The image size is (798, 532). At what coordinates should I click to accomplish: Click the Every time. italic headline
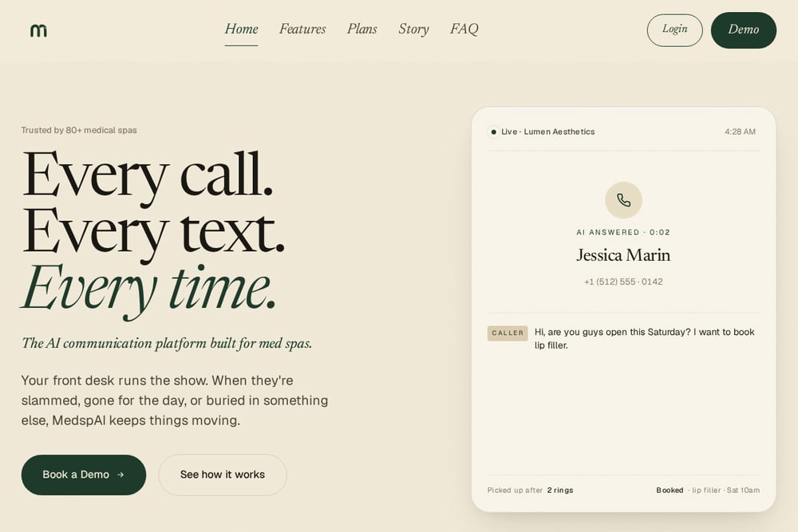[x=148, y=290]
